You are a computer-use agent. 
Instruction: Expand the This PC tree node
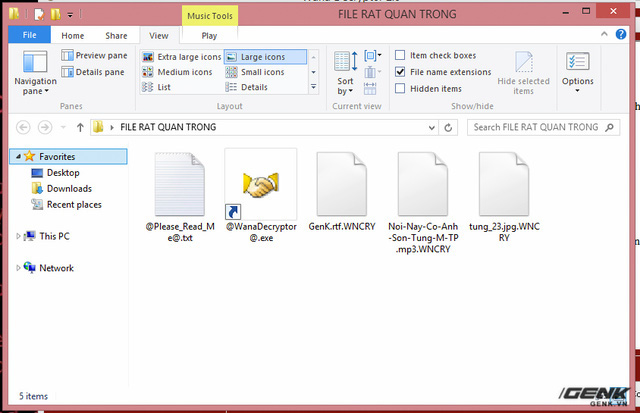pyautogui.click(x=18, y=236)
